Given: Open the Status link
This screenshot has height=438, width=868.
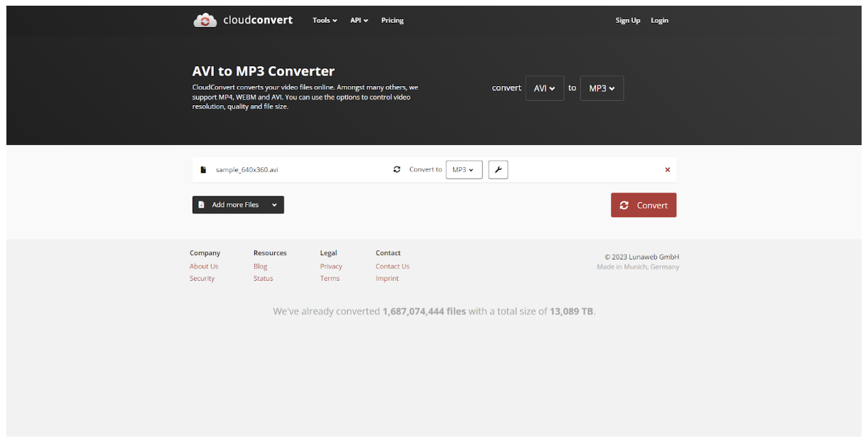Looking at the screenshot, I should 263,279.
